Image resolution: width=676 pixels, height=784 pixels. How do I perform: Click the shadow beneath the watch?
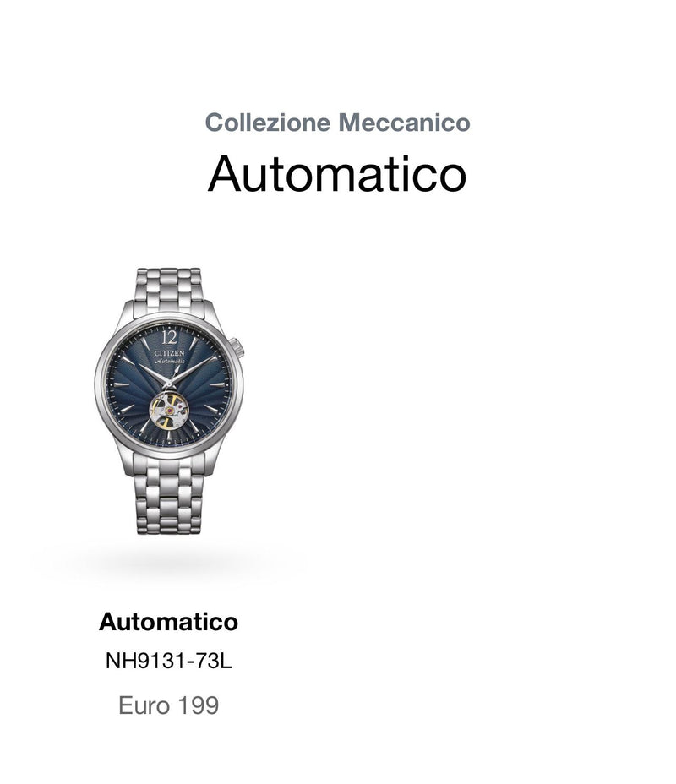coord(169,563)
